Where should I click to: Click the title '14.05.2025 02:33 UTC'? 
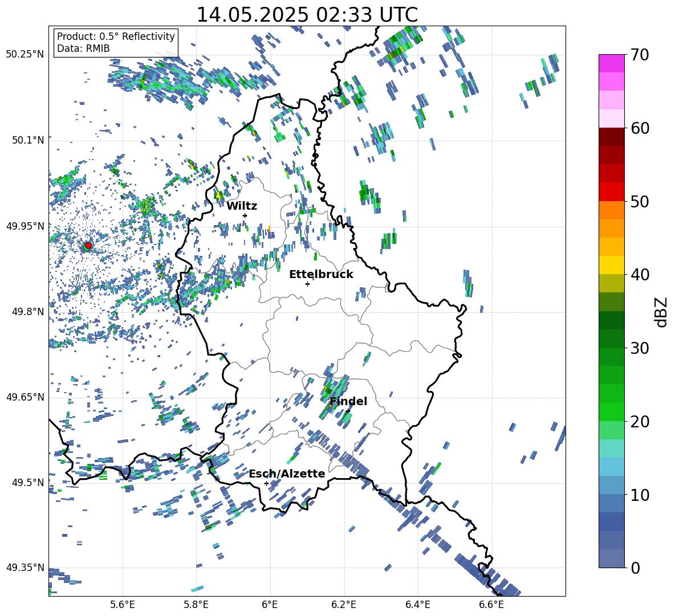pos(307,15)
